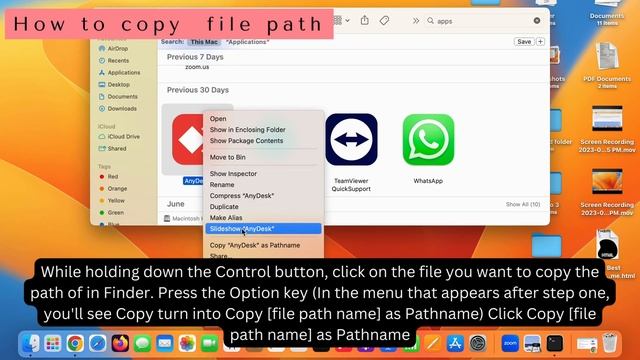Filter by the Orange tag

[x=117, y=189]
